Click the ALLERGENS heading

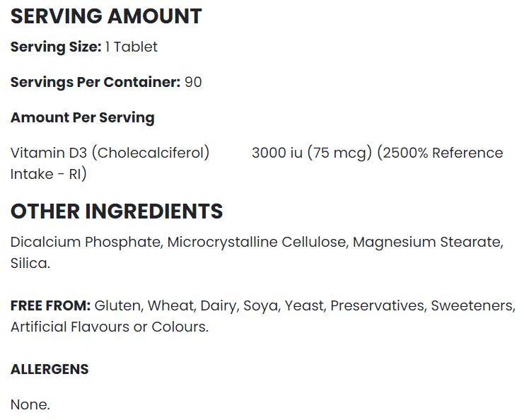coord(50,369)
